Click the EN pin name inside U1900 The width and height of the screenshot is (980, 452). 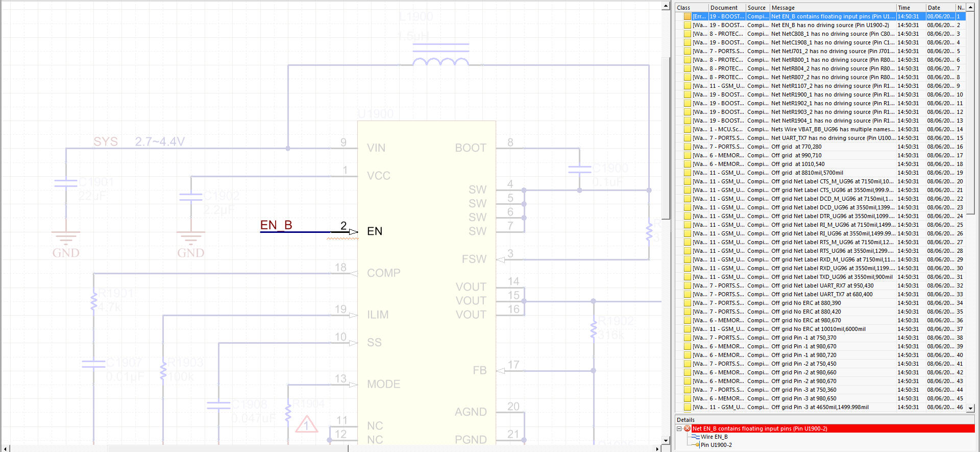click(x=375, y=231)
